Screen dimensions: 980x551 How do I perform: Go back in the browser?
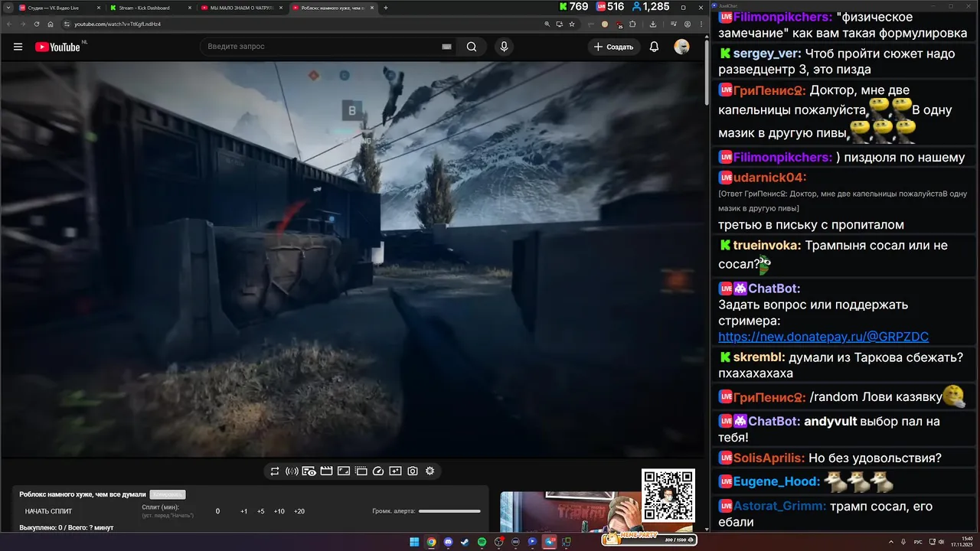click(x=10, y=24)
